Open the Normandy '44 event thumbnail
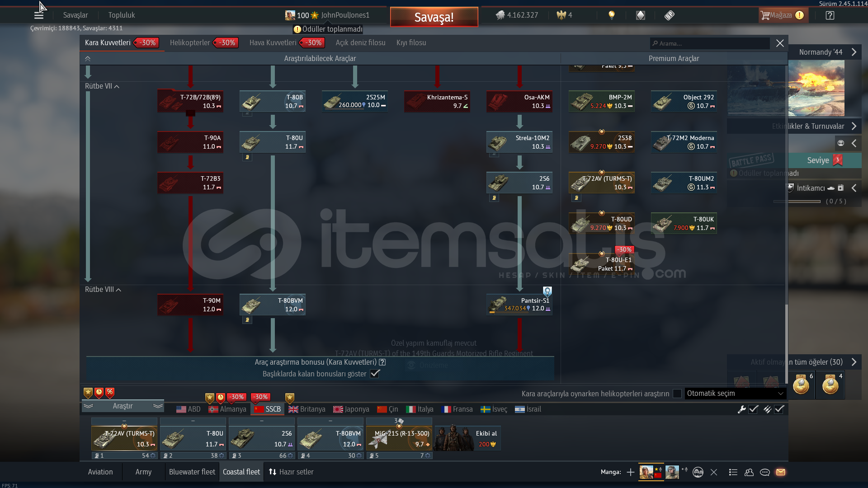Screen dimensions: 868x488 816,88
